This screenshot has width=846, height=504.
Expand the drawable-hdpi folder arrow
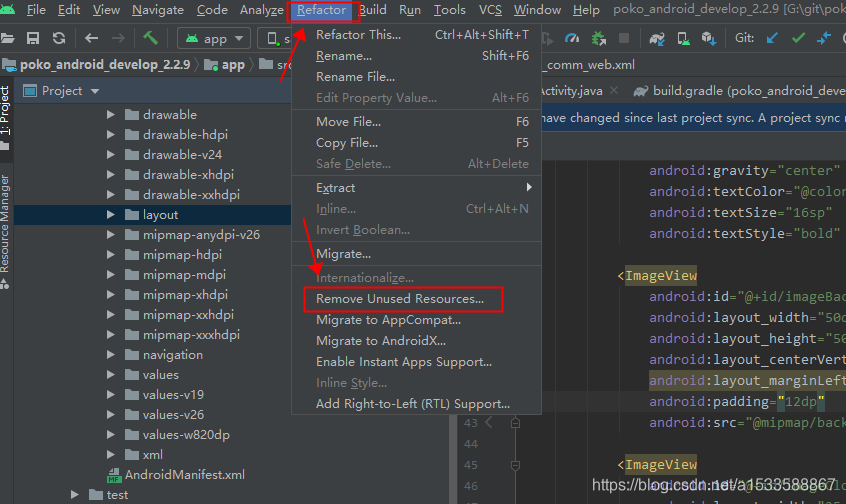[111, 134]
